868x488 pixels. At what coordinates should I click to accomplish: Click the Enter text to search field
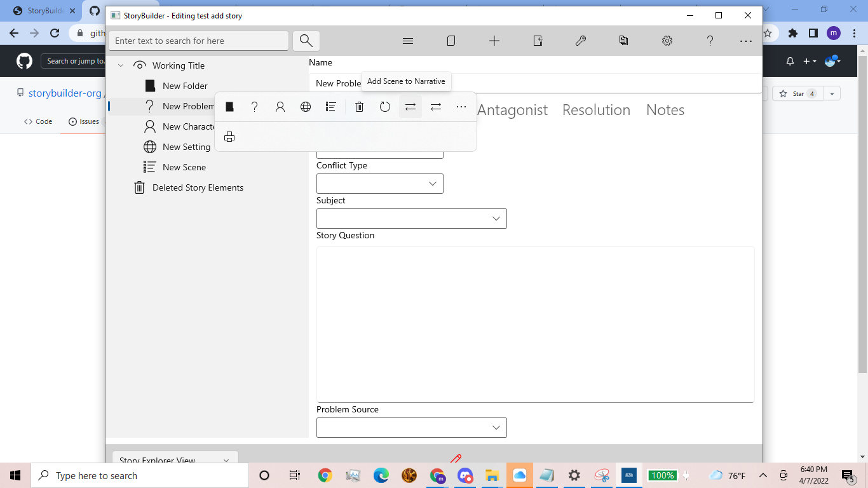point(198,40)
